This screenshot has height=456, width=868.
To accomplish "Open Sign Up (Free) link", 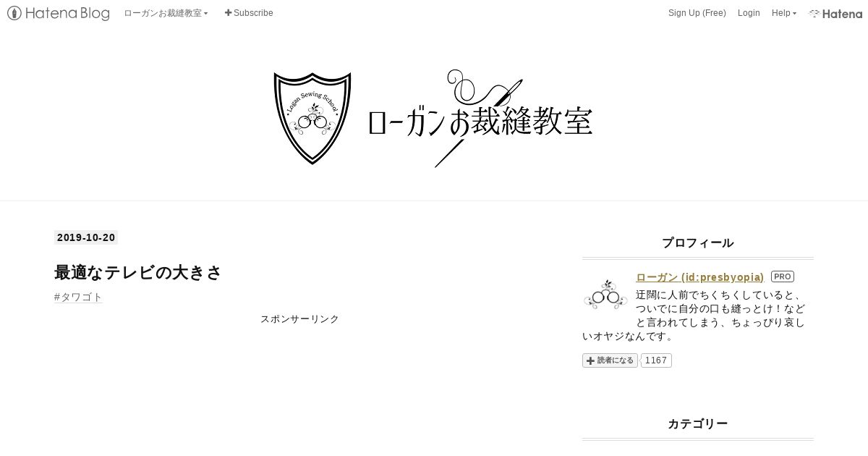I will pos(697,13).
